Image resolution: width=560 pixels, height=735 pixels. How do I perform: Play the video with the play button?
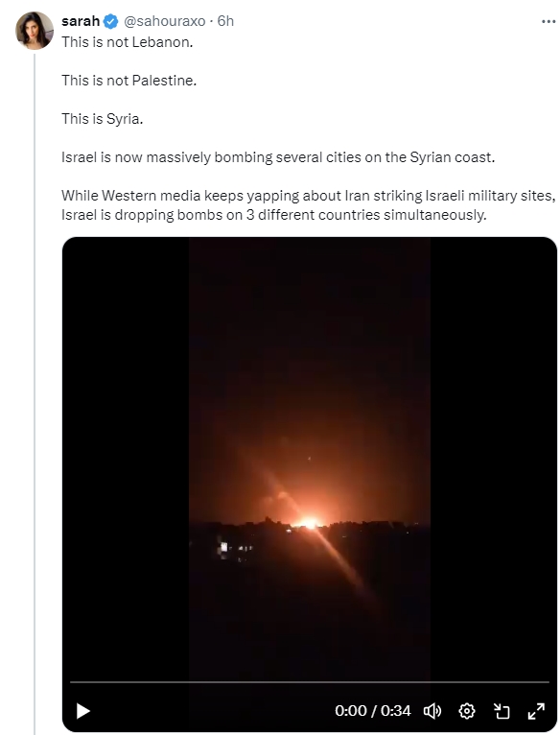click(83, 711)
